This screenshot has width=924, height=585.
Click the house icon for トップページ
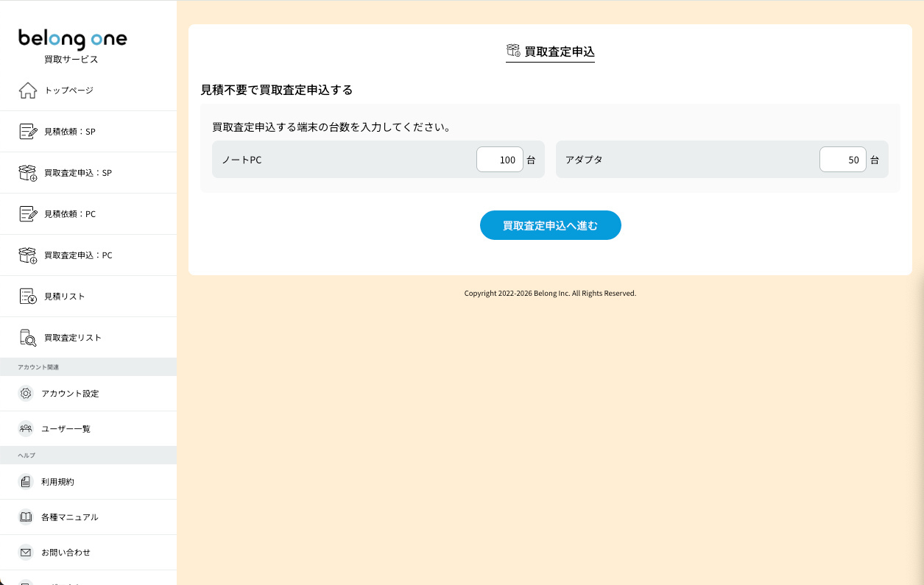point(27,91)
